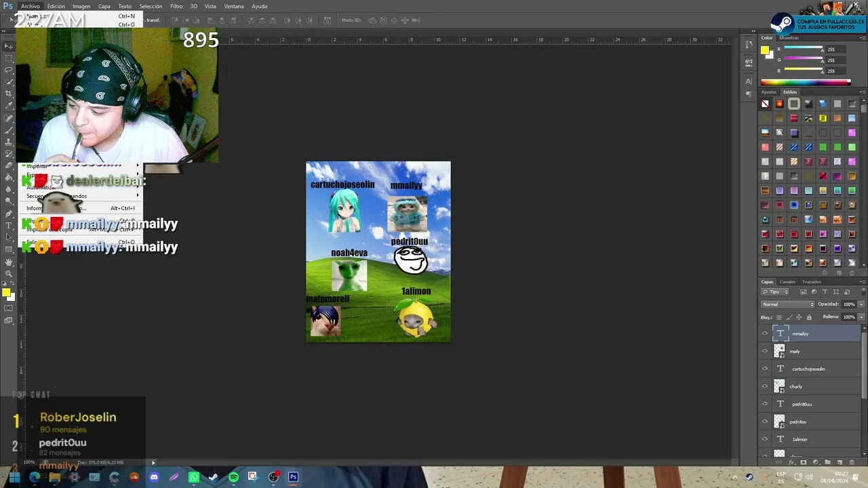Toggle visibility of the 1alimon text layer
The height and width of the screenshot is (488, 868).
pyautogui.click(x=765, y=439)
